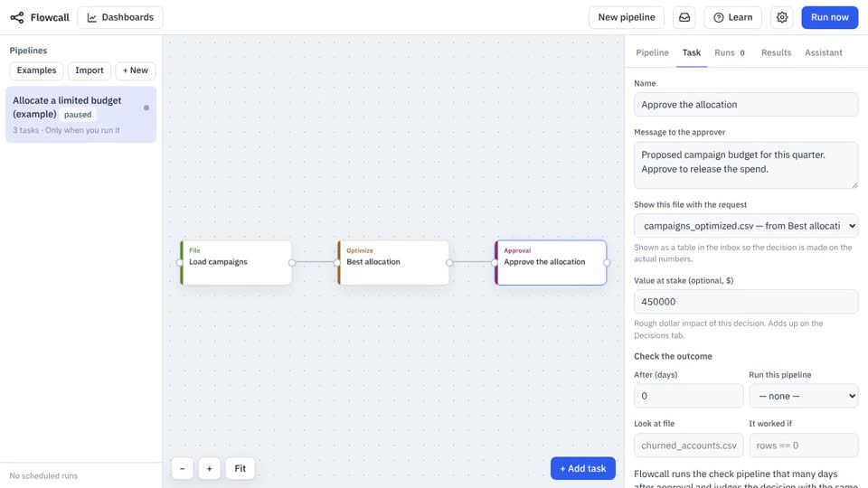
Task: Expand the Run this pipeline dropdown
Action: tap(804, 396)
